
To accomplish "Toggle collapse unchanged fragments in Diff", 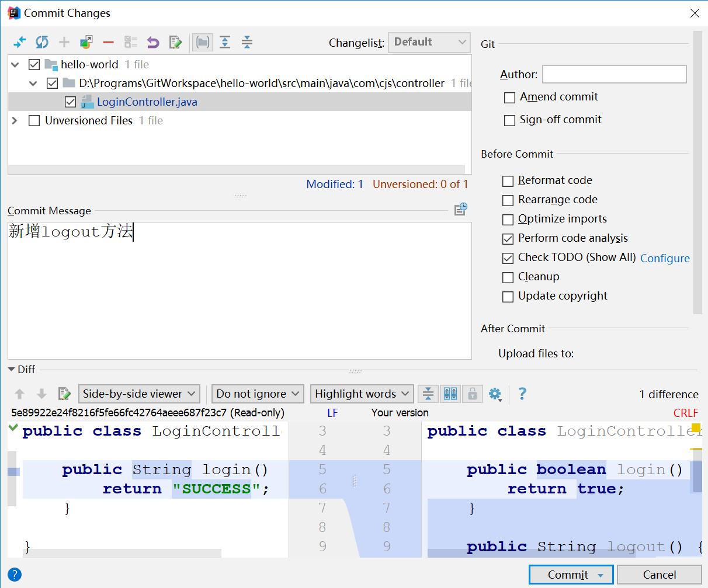I will (x=428, y=394).
